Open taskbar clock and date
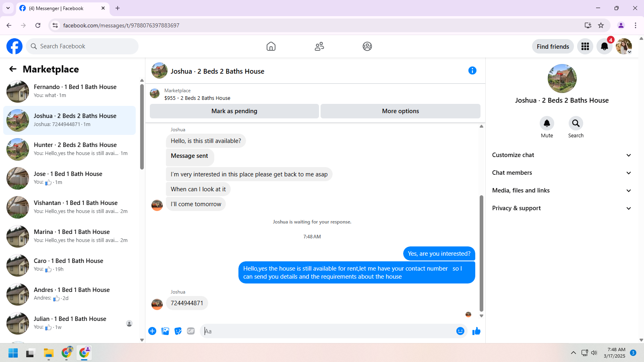This screenshot has width=644, height=362. tap(615, 353)
